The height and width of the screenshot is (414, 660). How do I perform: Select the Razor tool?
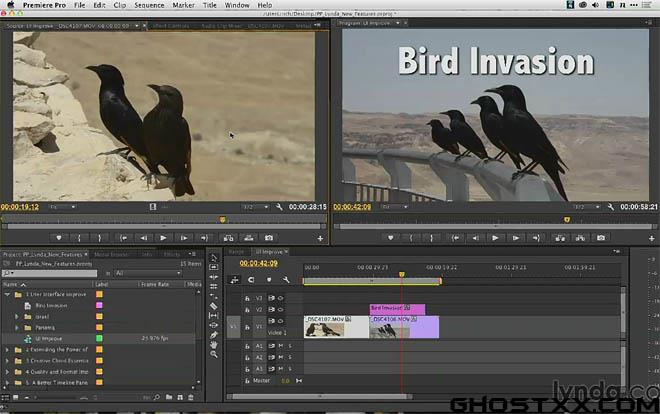coord(213,306)
